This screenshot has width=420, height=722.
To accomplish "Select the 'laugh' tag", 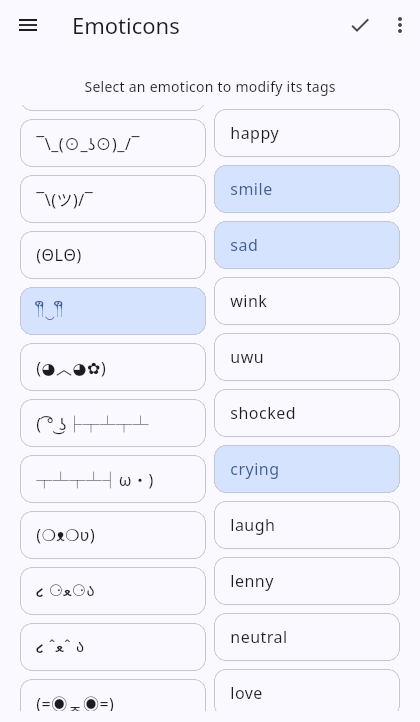I will tap(307, 525).
